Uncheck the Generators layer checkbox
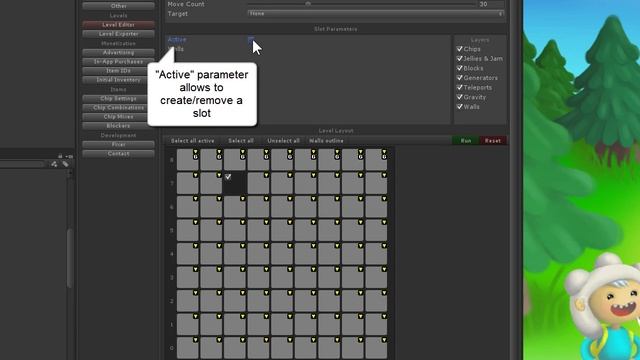The width and height of the screenshot is (640, 360). (x=460, y=78)
